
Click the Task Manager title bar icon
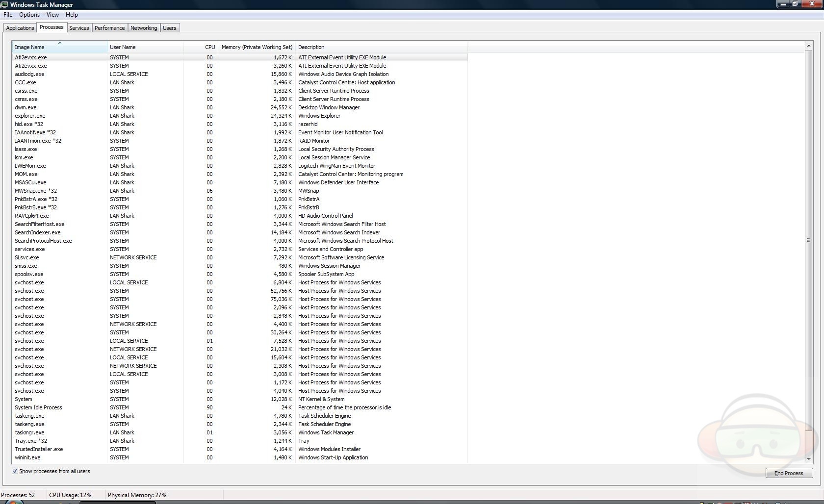click(4, 4)
